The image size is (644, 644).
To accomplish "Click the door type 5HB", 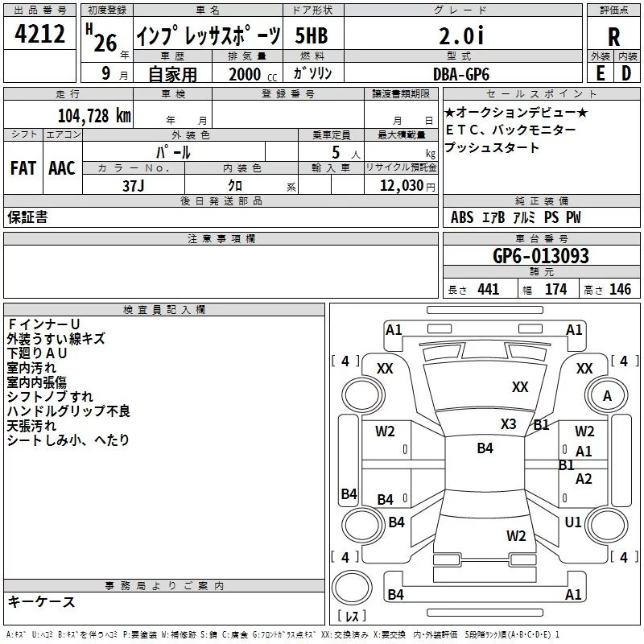I will (312, 35).
